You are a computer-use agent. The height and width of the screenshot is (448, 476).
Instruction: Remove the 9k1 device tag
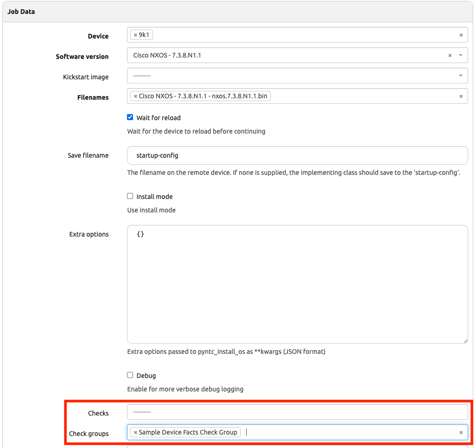tap(135, 34)
